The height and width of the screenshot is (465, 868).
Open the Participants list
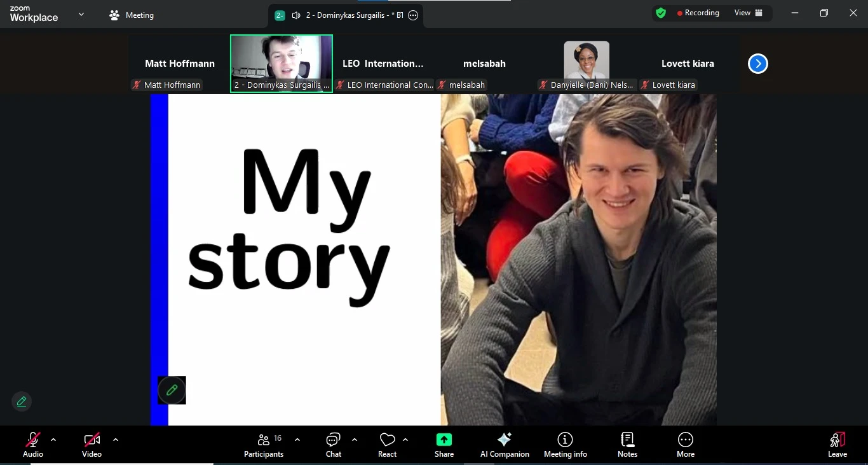(264, 445)
